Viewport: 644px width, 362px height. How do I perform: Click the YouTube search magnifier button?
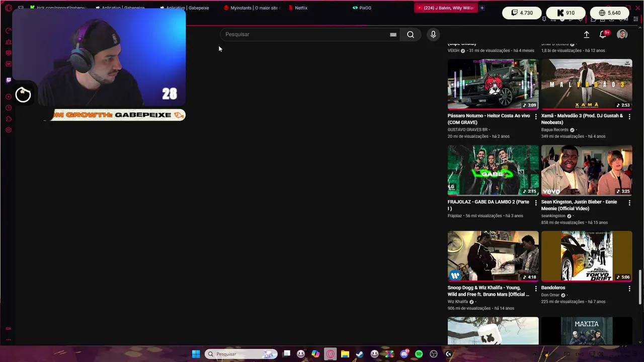[411, 34]
